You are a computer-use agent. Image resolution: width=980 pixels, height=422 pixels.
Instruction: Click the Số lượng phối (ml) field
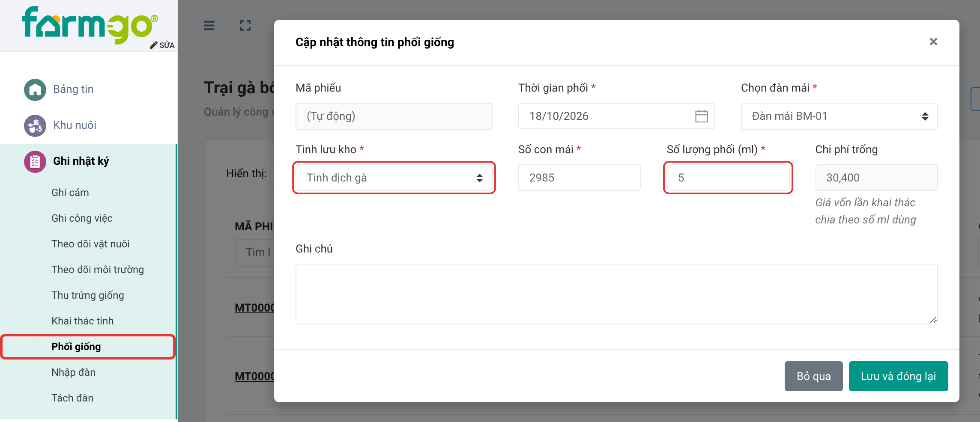click(728, 178)
